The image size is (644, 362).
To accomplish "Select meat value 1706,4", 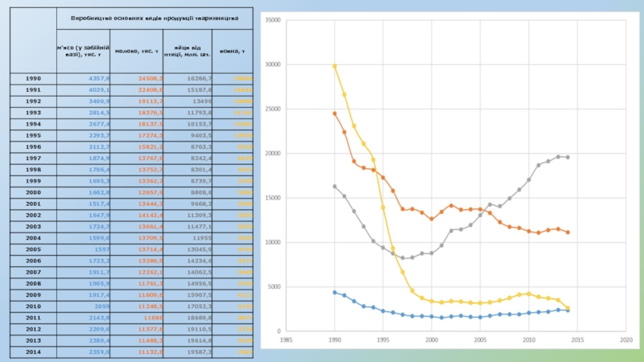I will (99, 170).
